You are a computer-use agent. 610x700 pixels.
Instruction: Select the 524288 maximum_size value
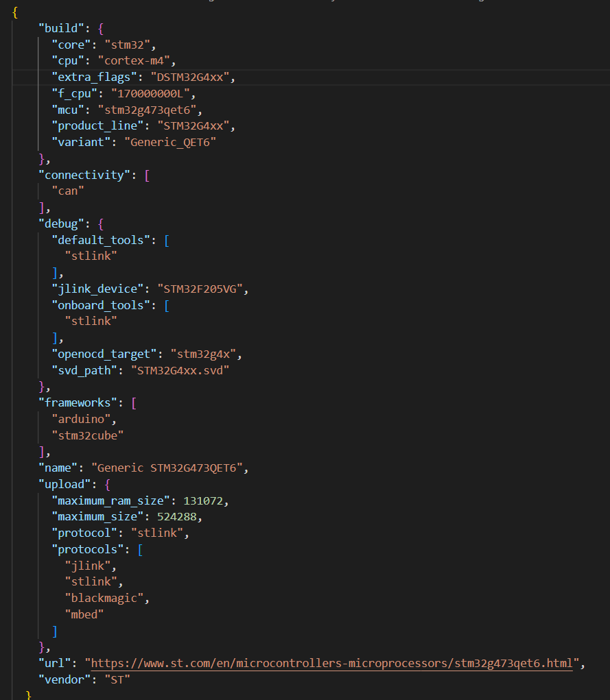click(x=176, y=517)
